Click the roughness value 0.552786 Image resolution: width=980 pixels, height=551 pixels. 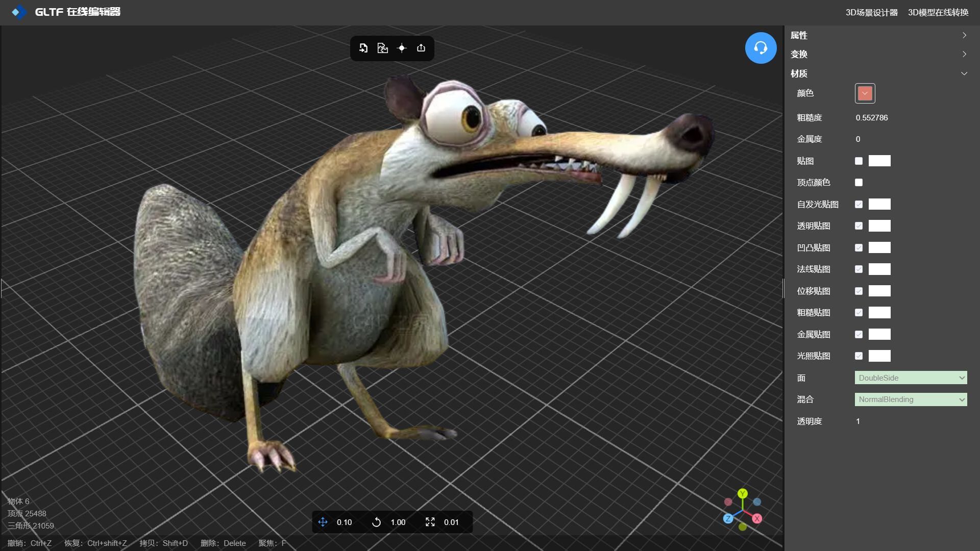click(x=872, y=117)
